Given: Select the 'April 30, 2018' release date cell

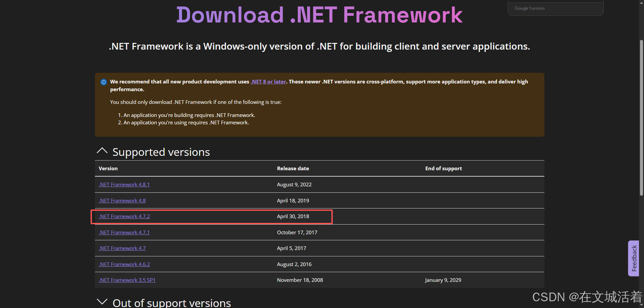Looking at the screenshot, I should point(293,216).
